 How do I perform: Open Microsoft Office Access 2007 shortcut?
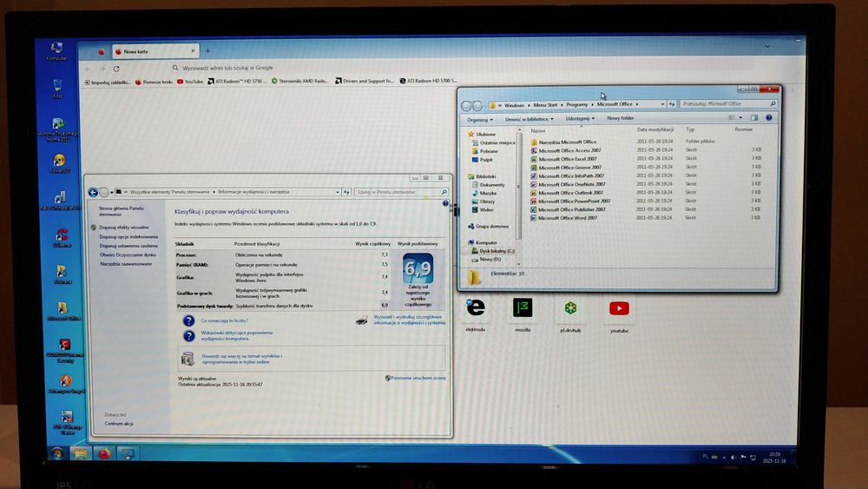pyautogui.click(x=565, y=150)
